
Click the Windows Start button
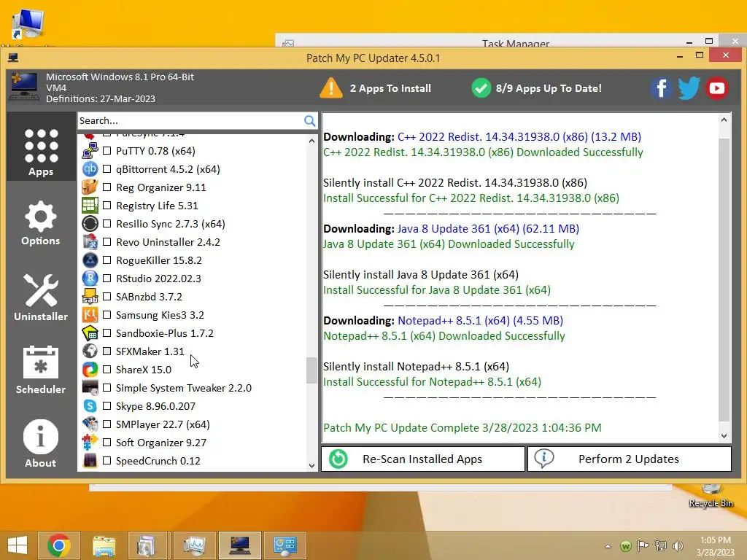tap(18, 545)
